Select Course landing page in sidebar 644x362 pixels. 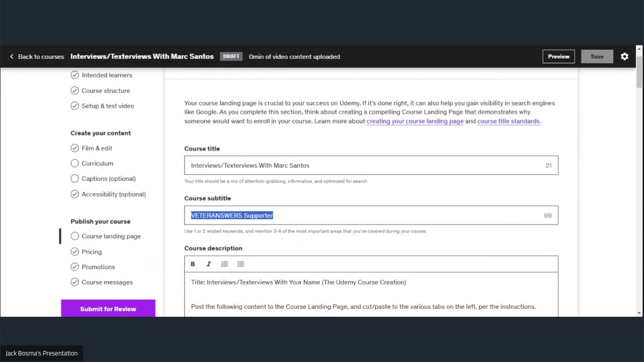111,236
